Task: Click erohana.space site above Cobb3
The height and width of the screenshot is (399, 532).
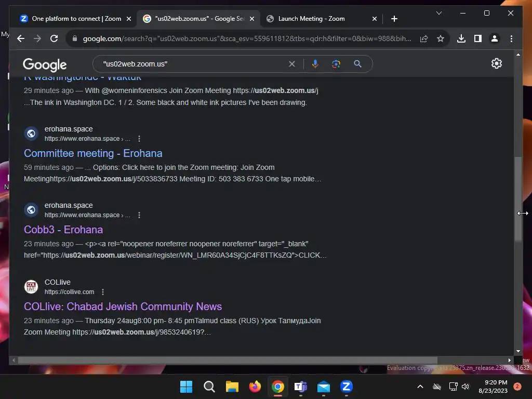Action: pos(69,205)
